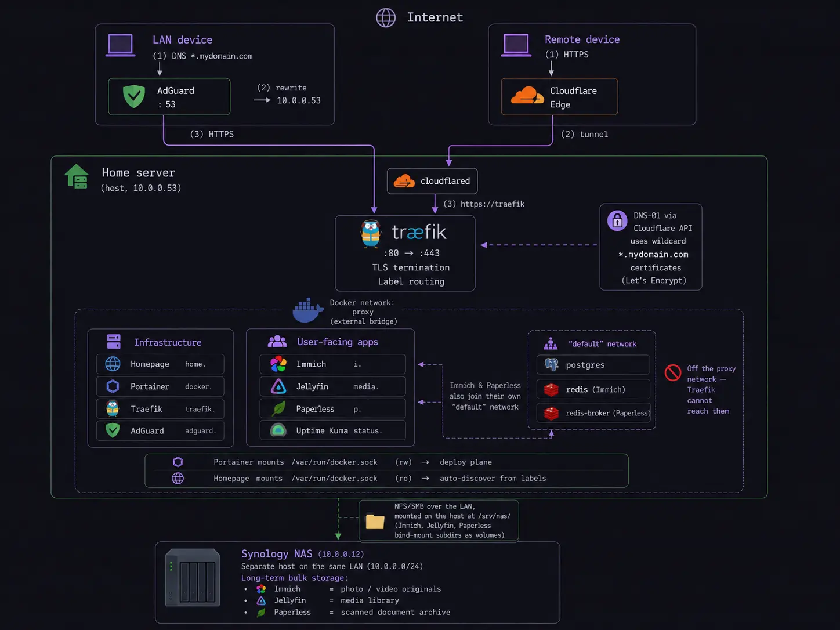Click the yellow NFS/SMB folder icon

pyautogui.click(x=375, y=522)
